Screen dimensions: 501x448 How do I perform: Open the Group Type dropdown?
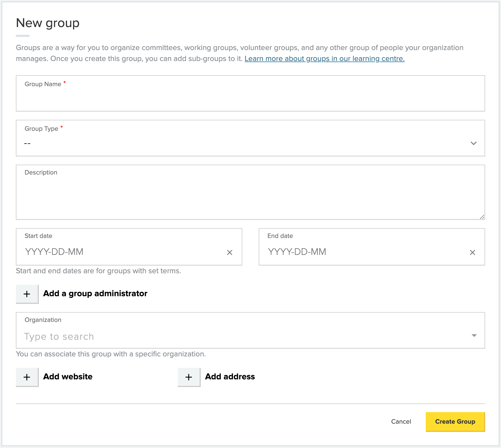click(246, 143)
